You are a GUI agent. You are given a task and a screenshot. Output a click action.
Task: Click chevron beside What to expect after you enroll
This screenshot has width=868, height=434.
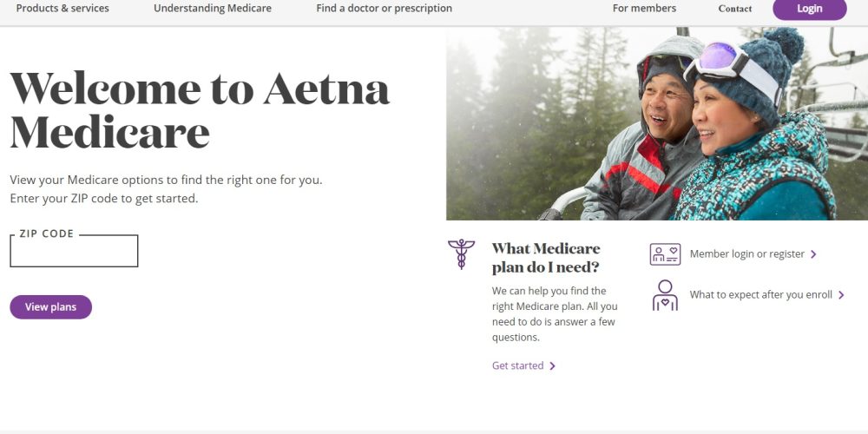pos(841,295)
